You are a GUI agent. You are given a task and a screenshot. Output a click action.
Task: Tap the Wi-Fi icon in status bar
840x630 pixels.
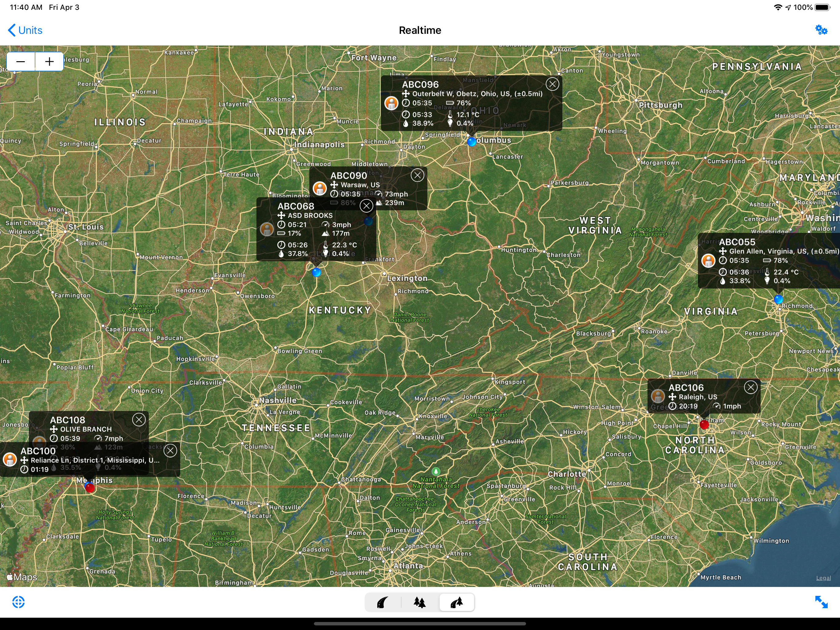pos(778,7)
